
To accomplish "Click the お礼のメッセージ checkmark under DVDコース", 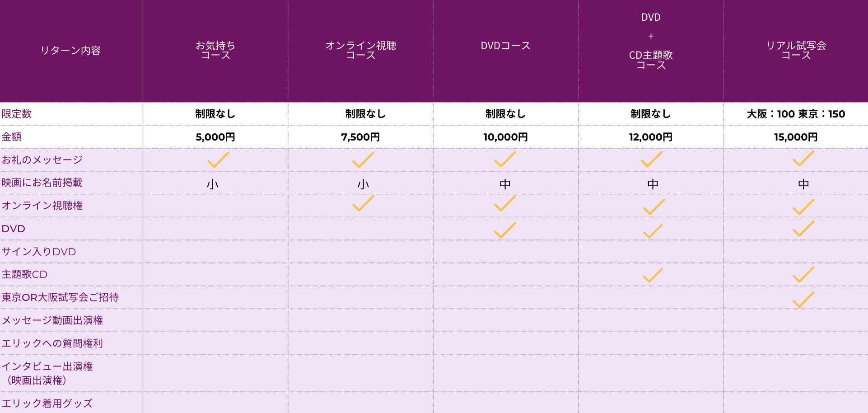I will point(505,160).
